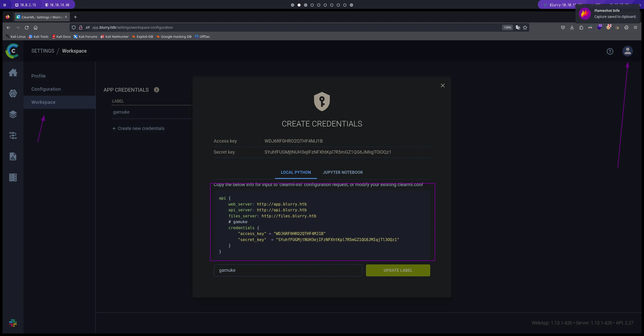Open the Pipelines icon in sidebar
This screenshot has height=336, width=644.
(x=13, y=136)
